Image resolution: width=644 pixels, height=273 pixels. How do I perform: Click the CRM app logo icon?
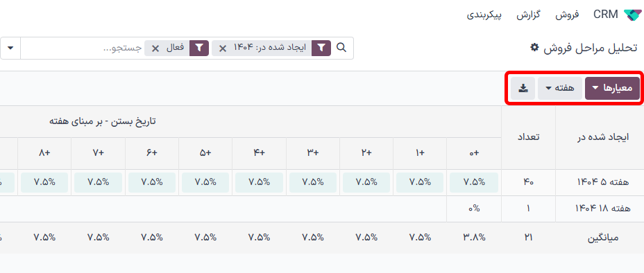(632, 15)
